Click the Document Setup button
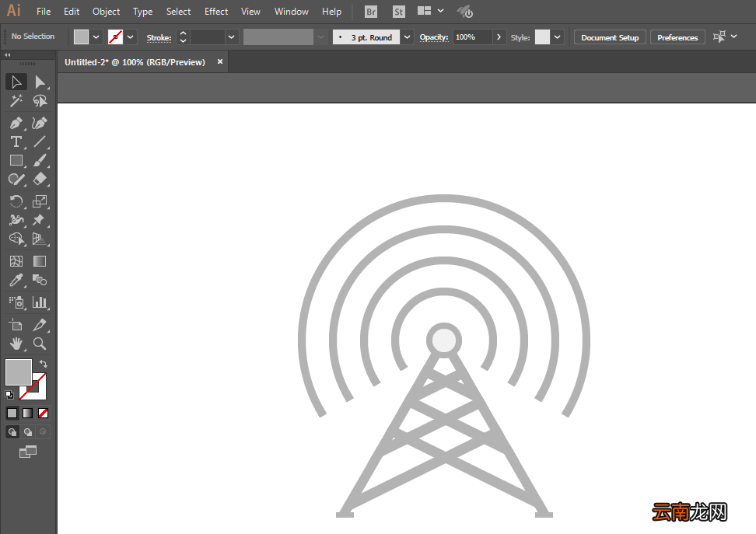 tap(610, 37)
